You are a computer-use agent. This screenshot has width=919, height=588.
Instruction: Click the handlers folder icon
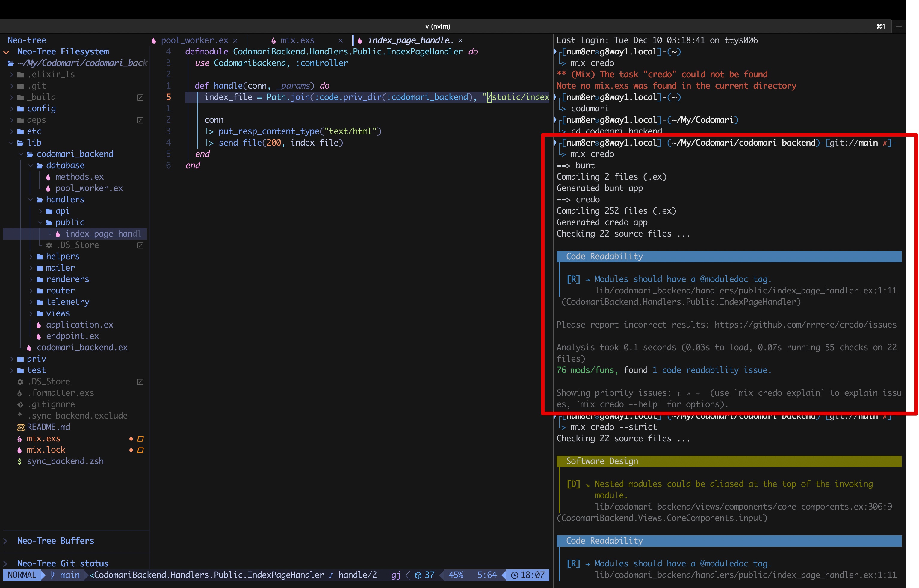coord(40,200)
